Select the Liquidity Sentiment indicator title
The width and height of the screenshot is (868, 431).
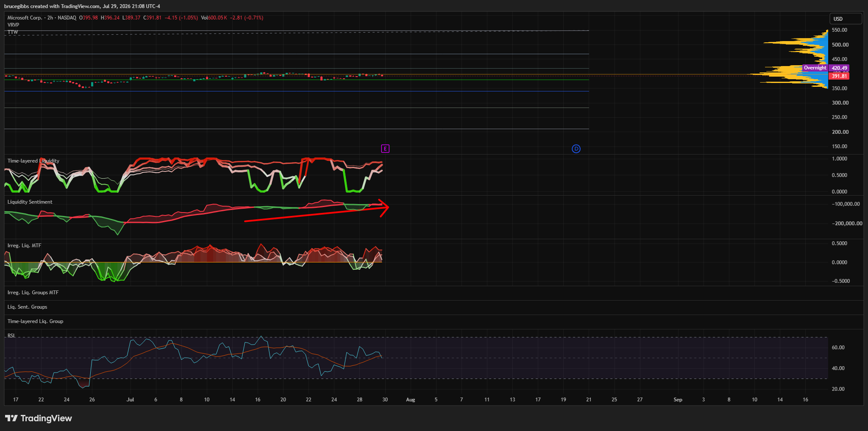30,202
